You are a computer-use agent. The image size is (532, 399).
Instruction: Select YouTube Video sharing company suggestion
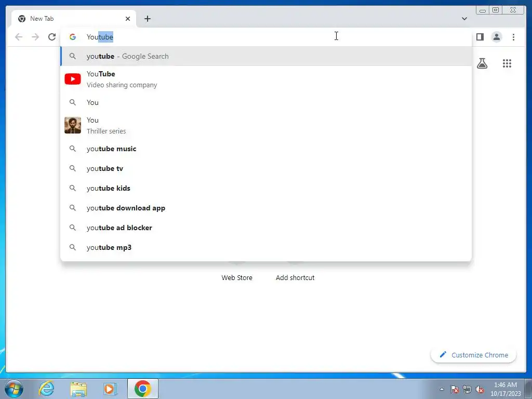click(266, 79)
